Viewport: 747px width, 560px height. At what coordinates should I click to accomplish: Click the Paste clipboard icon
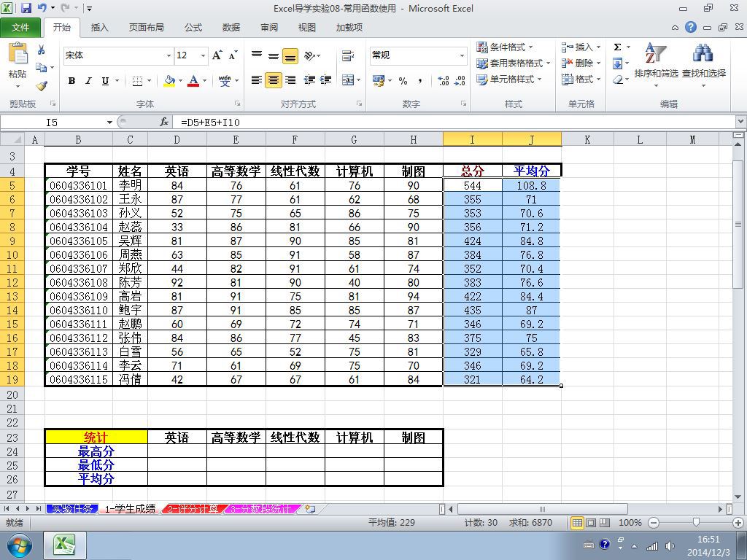[x=18, y=53]
